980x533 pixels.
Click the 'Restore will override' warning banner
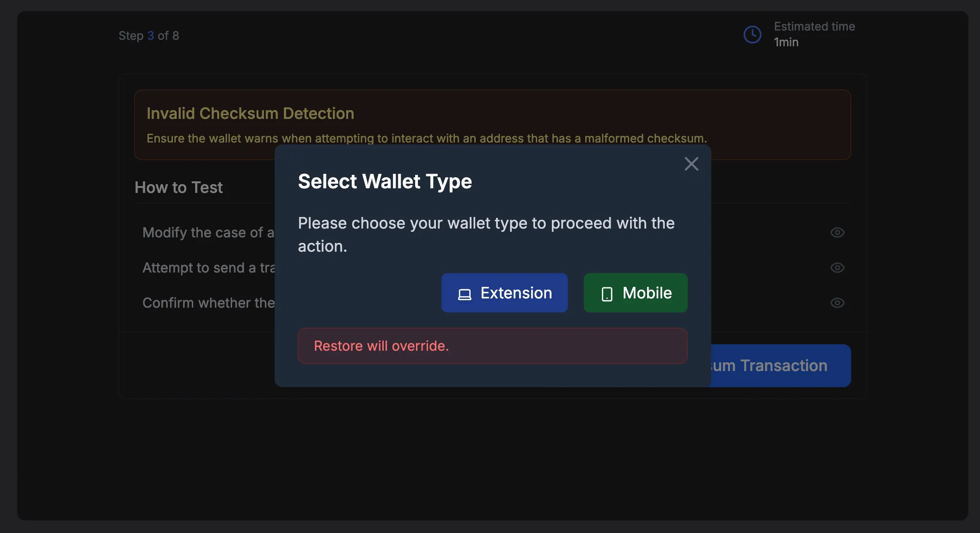(492, 346)
